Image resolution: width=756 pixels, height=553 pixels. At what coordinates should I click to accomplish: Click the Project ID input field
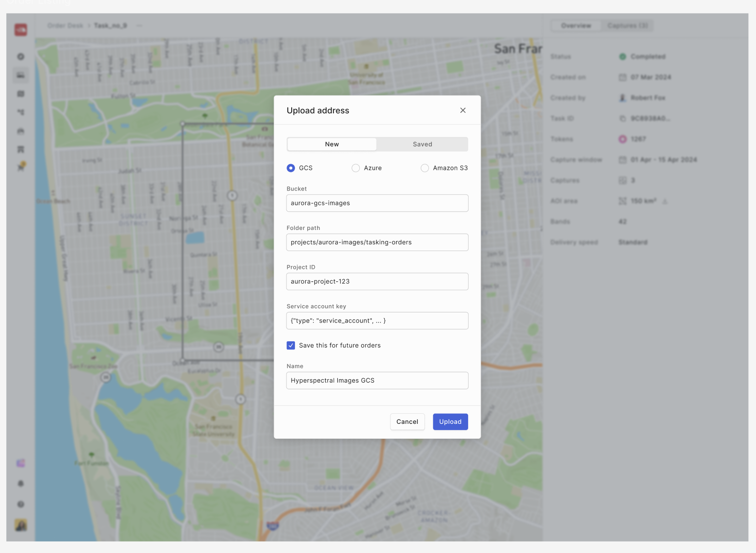[x=377, y=281]
